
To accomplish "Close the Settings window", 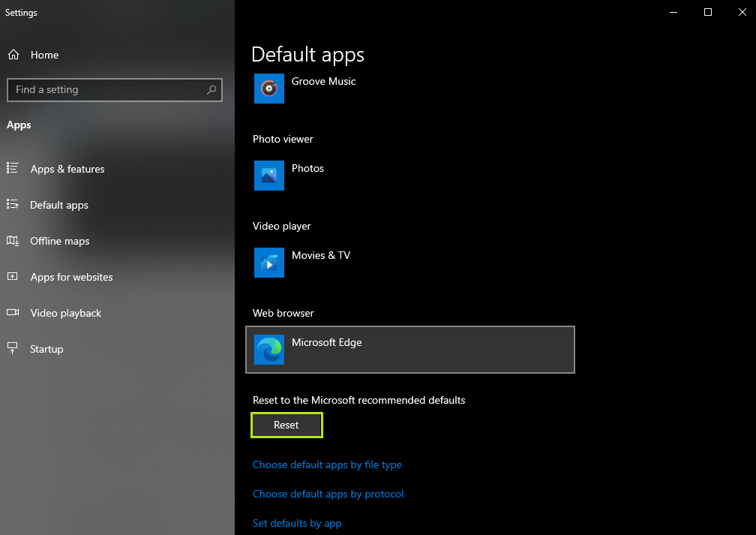I will [x=742, y=12].
